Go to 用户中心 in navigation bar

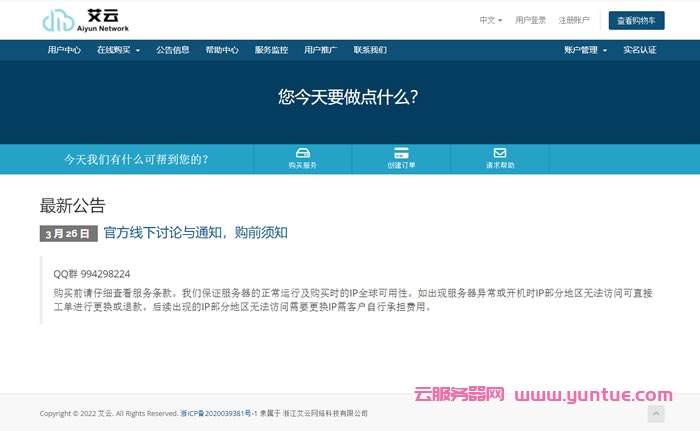click(x=64, y=49)
